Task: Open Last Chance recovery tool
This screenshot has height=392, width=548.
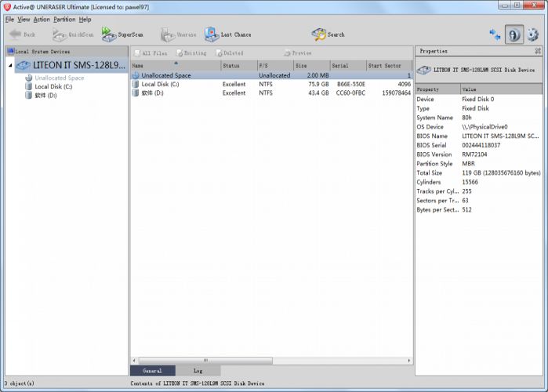Action: (228, 34)
